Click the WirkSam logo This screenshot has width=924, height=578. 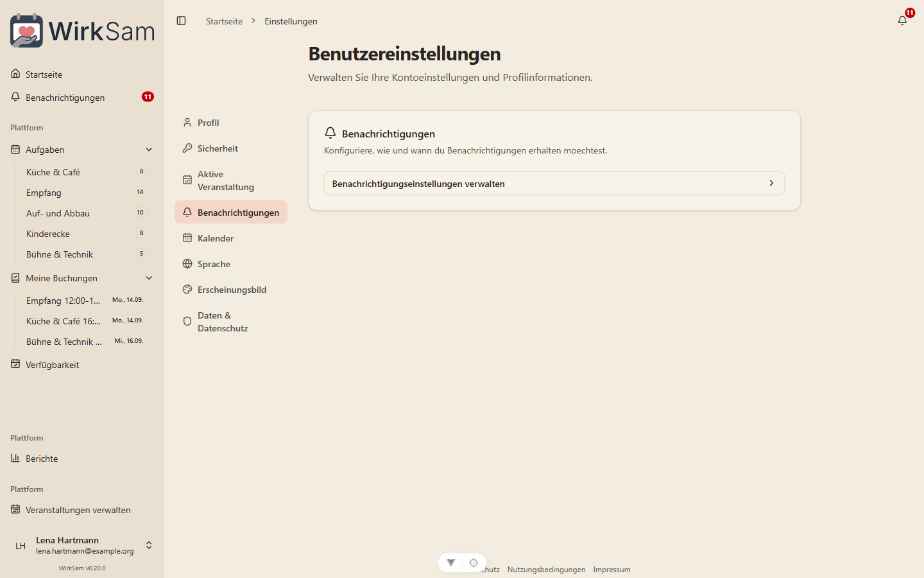coord(82,30)
